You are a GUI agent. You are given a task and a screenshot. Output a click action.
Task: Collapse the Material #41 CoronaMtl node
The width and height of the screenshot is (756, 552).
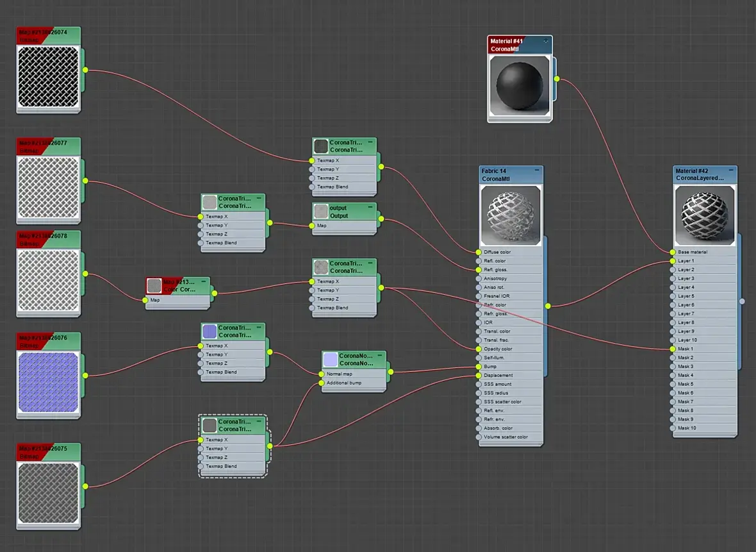546,41
